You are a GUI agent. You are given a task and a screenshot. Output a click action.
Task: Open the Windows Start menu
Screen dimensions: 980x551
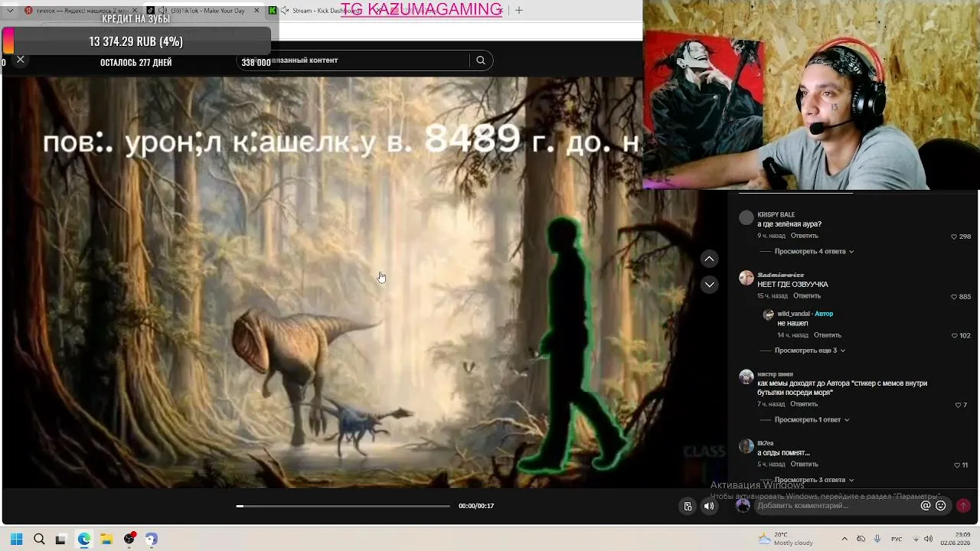(16, 539)
